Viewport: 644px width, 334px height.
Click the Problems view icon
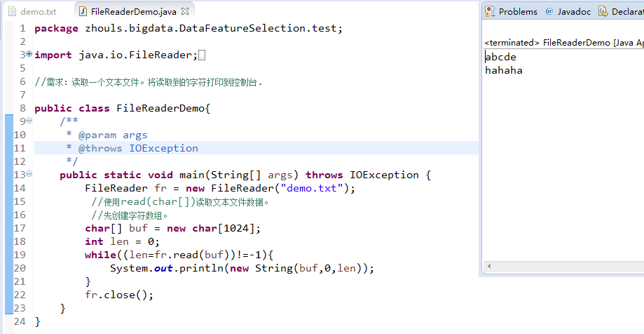[x=490, y=11]
